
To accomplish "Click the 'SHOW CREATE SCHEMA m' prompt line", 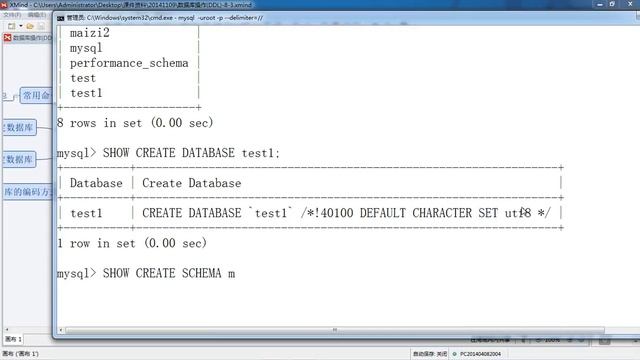I will point(146,273).
